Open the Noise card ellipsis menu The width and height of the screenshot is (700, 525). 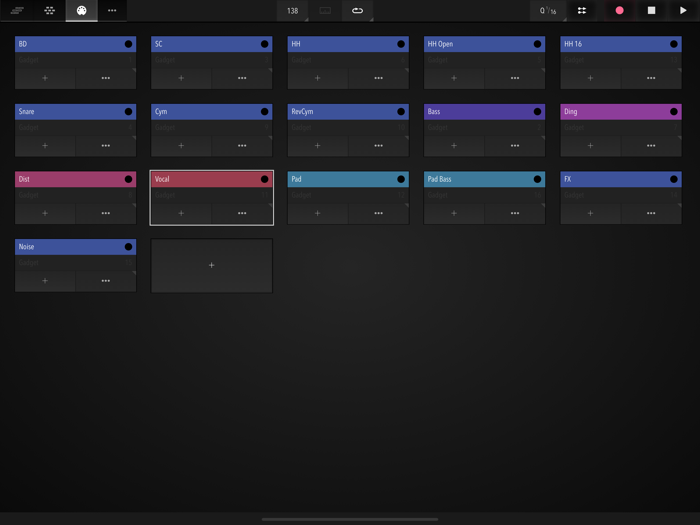106,281
